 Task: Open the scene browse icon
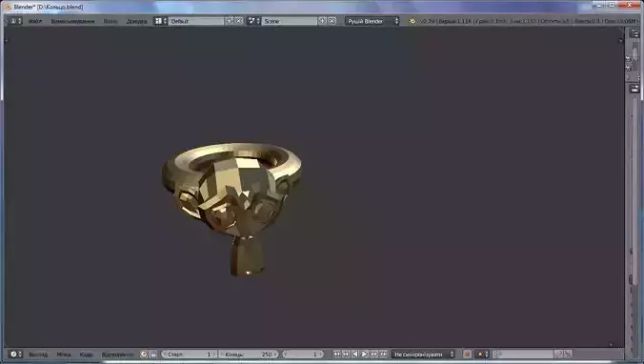(x=253, y=21)
